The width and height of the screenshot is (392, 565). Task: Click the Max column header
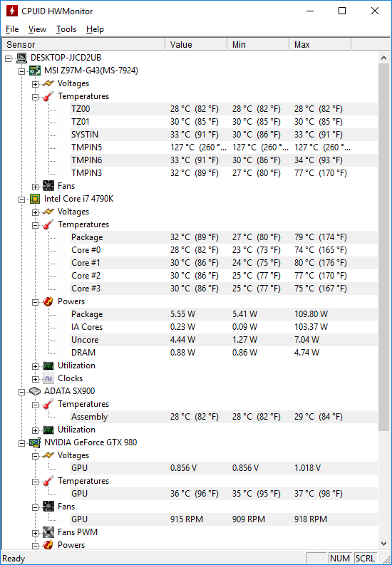coord(320,44)
